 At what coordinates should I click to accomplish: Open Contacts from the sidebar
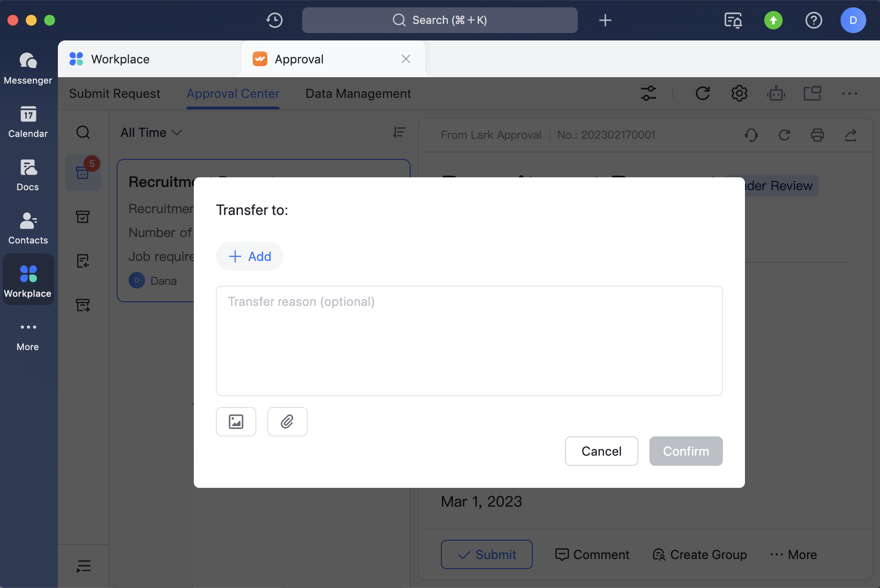coord(28,228)
